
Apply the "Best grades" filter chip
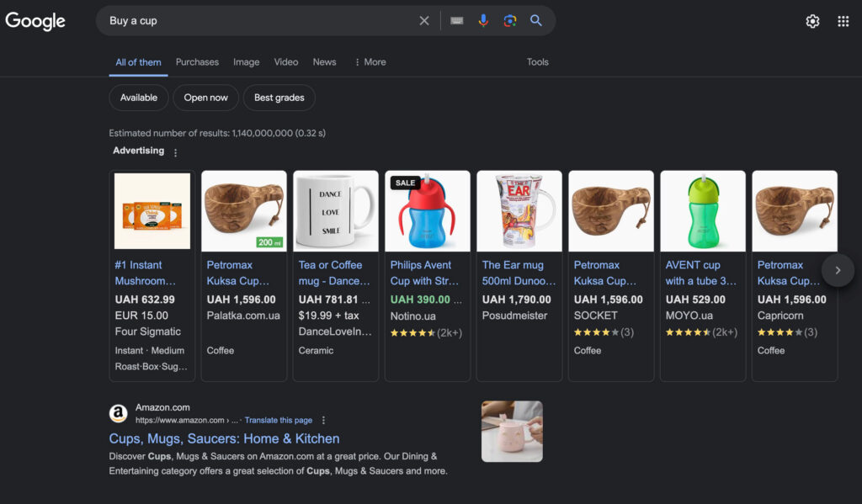[279, 98]
